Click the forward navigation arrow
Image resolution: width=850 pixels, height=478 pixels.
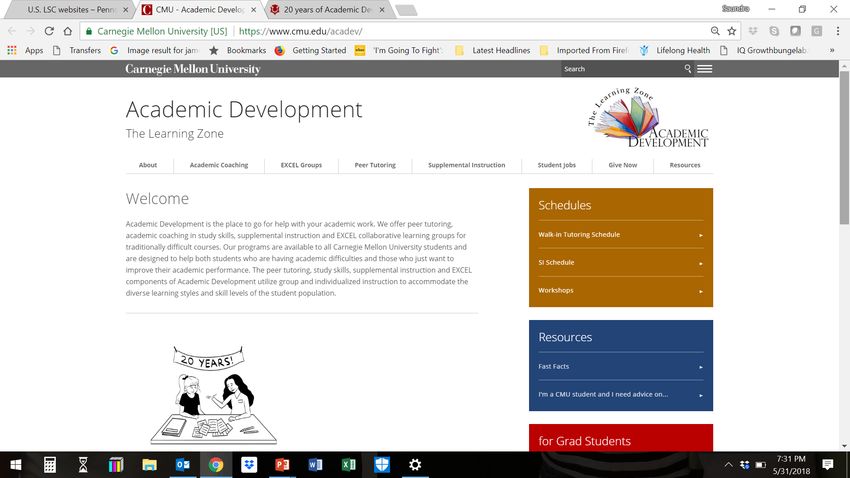(30, 31)
